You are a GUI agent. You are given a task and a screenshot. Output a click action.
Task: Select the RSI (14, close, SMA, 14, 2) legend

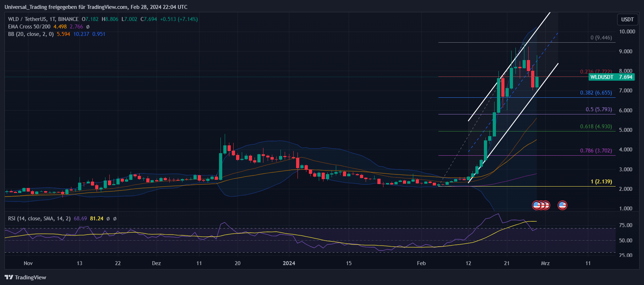[x=39, y=219]
